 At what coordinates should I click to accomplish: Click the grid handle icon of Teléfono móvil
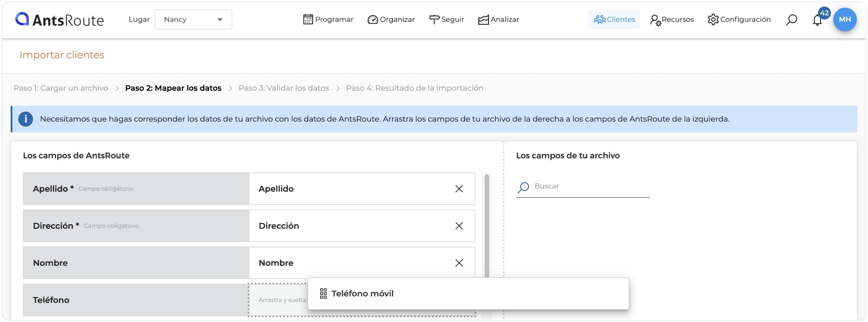coord(323,294)
